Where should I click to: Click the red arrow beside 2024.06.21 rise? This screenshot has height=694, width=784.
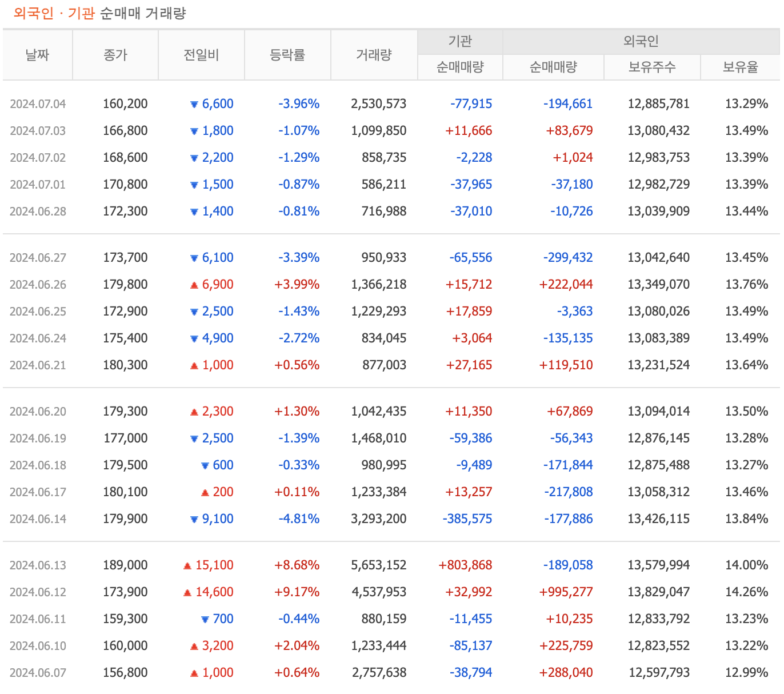[194, 365]
